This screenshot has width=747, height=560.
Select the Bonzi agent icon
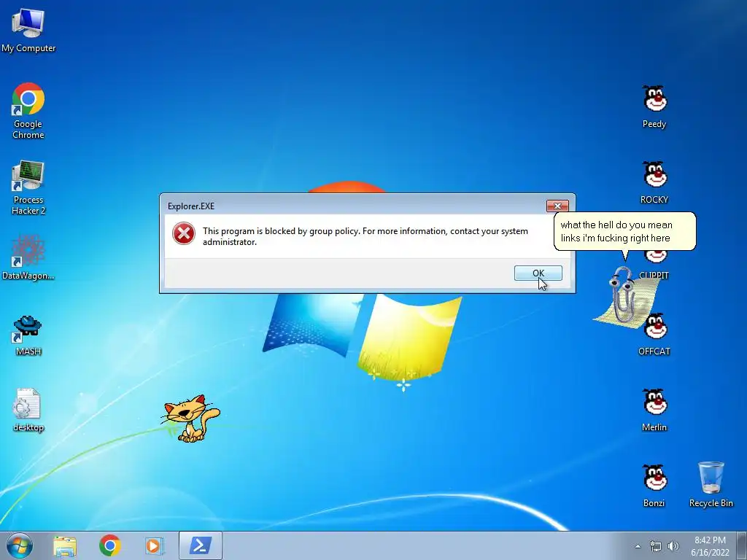pos(654,486)
